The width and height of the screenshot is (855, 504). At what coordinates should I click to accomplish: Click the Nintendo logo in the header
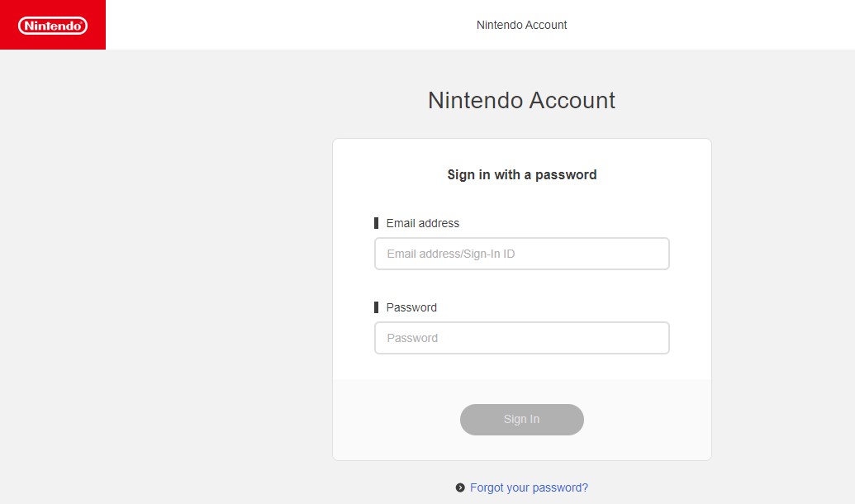(x=52, y=25)
